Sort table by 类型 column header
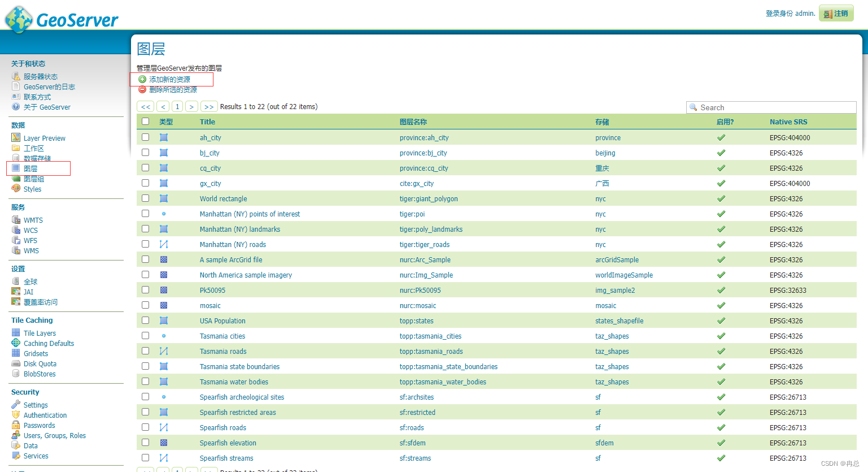The height and width of the screenshot is (472, 868). point(166,122)
